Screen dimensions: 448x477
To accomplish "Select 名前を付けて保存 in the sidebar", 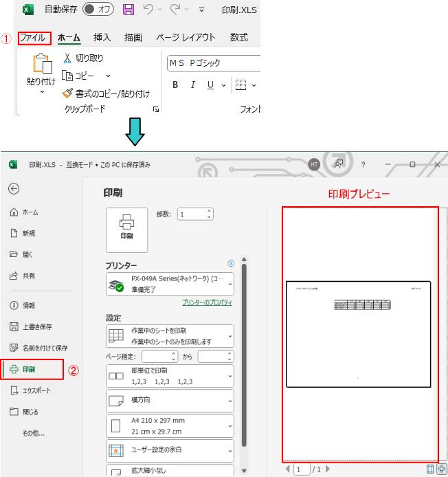I will [39, 348].
